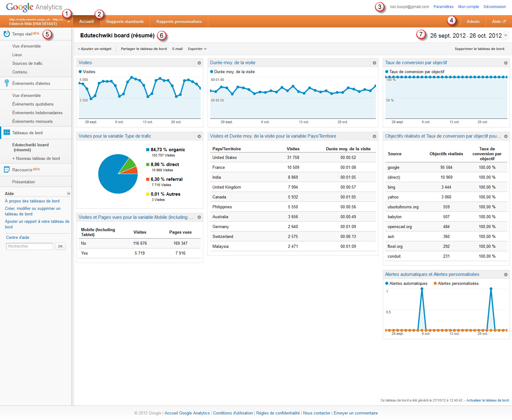Viewport: 512px width, 420px height.
Task: Open Lieux under Temps réel
Action: 17,55
